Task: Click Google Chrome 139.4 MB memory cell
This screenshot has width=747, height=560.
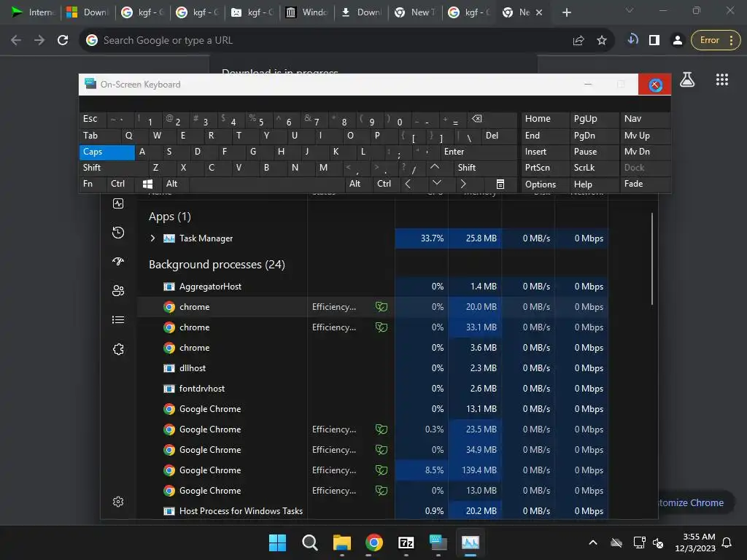Action: (475, 470)
